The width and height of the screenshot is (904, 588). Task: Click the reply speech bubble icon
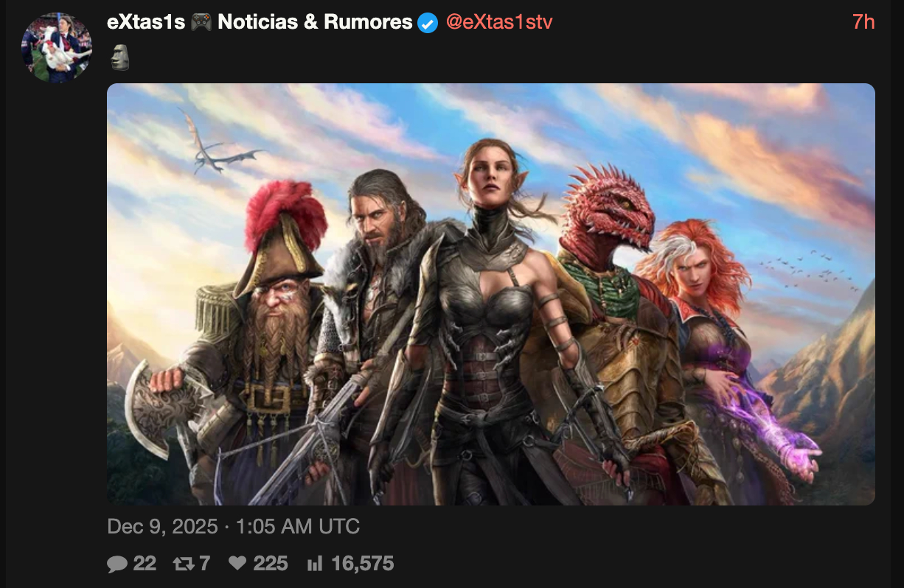point(117,564)
